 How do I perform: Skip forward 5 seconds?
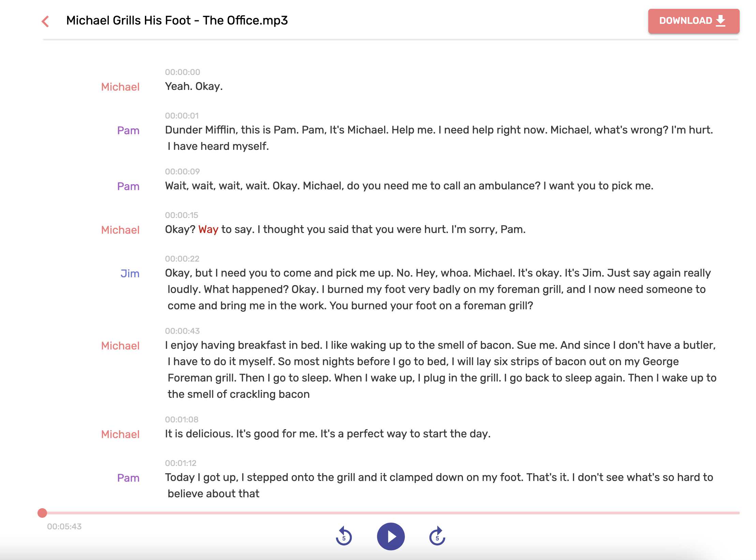[437, 536]
